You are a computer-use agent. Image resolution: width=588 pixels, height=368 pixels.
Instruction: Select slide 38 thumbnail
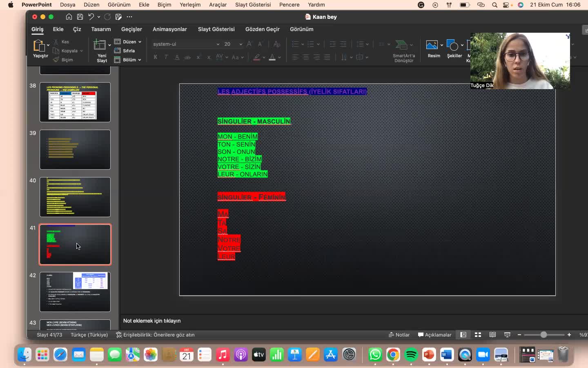click(x=75, y=102)
